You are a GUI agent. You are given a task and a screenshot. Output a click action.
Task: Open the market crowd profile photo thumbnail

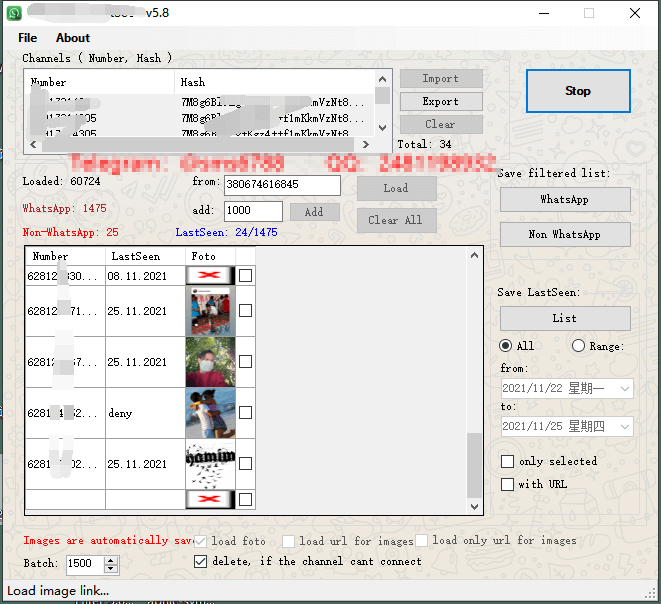point(210,311)
